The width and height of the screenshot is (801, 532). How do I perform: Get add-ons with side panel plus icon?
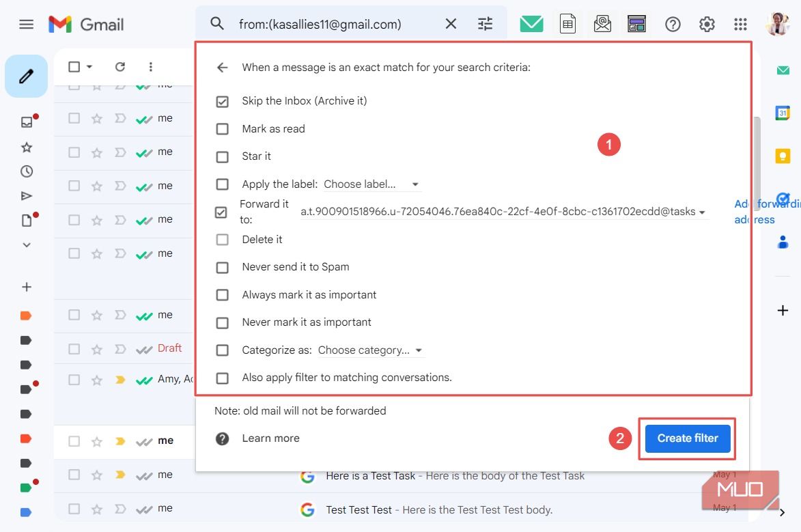783,309
